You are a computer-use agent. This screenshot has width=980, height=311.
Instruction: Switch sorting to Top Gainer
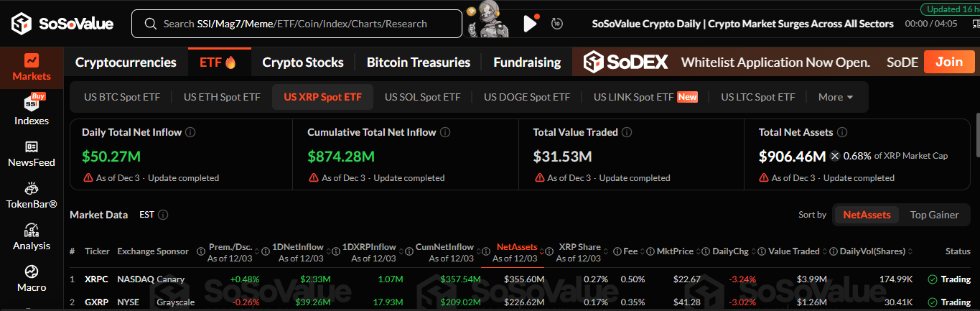point(934,215)
